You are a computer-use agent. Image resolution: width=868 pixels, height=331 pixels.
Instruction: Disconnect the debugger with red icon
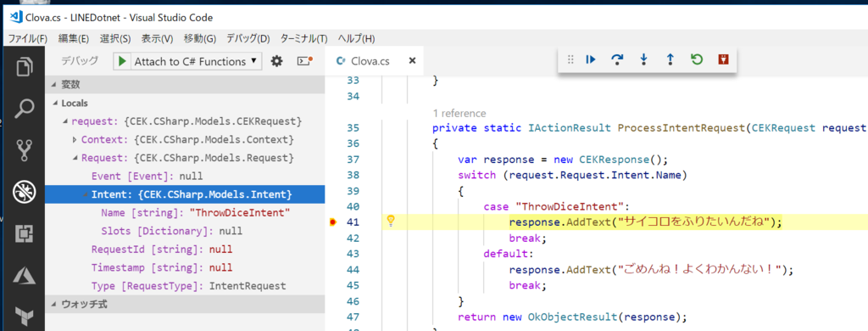click(x=723, y=59)
